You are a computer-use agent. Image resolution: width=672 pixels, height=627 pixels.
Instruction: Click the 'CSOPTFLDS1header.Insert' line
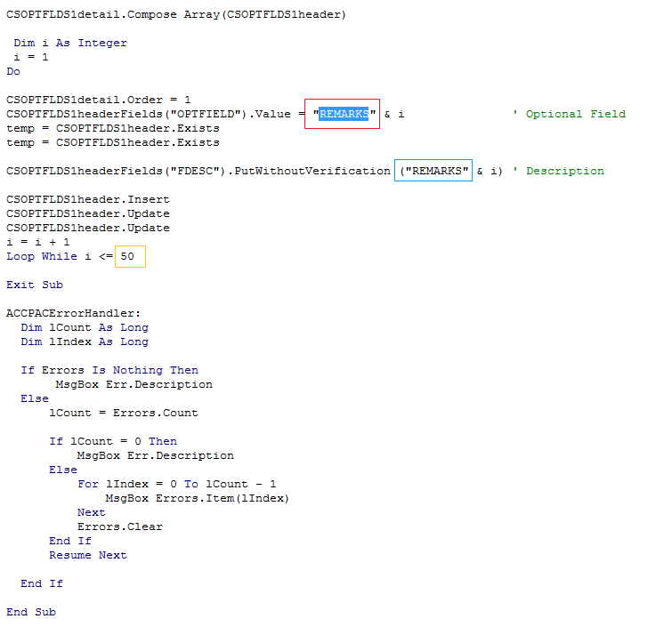(87, 199)
